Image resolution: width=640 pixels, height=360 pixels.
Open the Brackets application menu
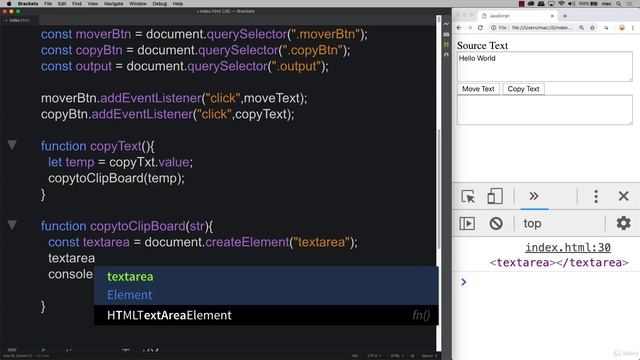click(x=28, y=4)
